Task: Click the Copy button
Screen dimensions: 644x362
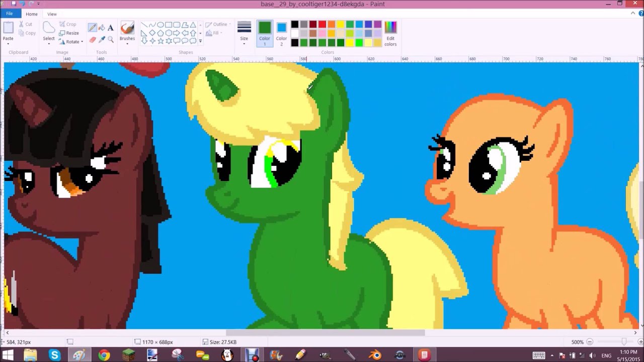Action: click(27, 33)
